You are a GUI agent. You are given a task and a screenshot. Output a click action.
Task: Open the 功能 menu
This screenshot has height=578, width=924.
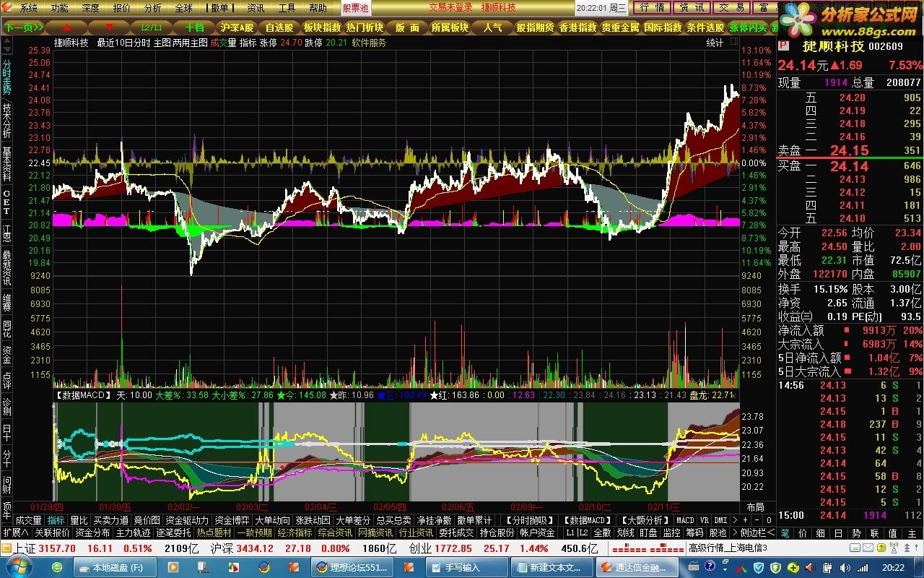click(60, 8)
